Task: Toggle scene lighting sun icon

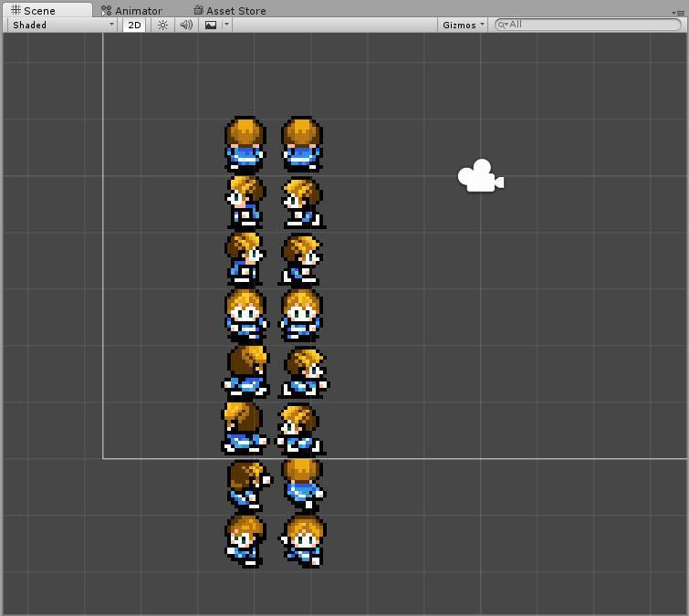Action: pyautogui.click(x=162, y=25)
